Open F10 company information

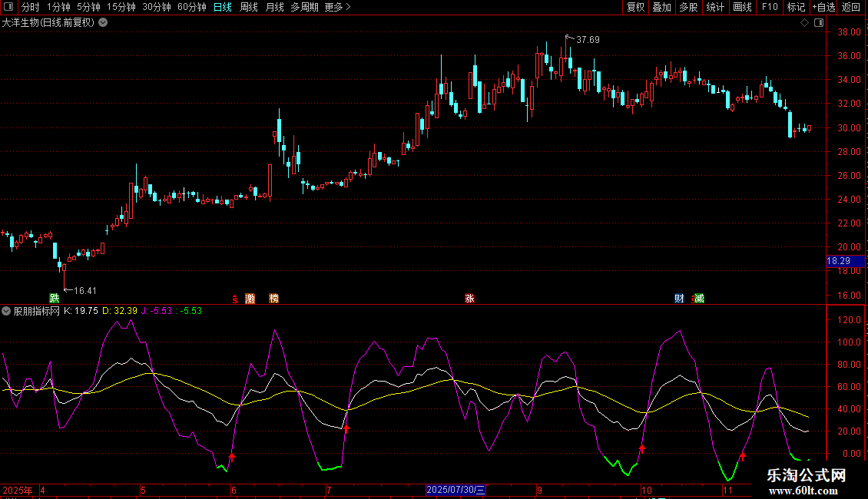click(x=769, y=8)
